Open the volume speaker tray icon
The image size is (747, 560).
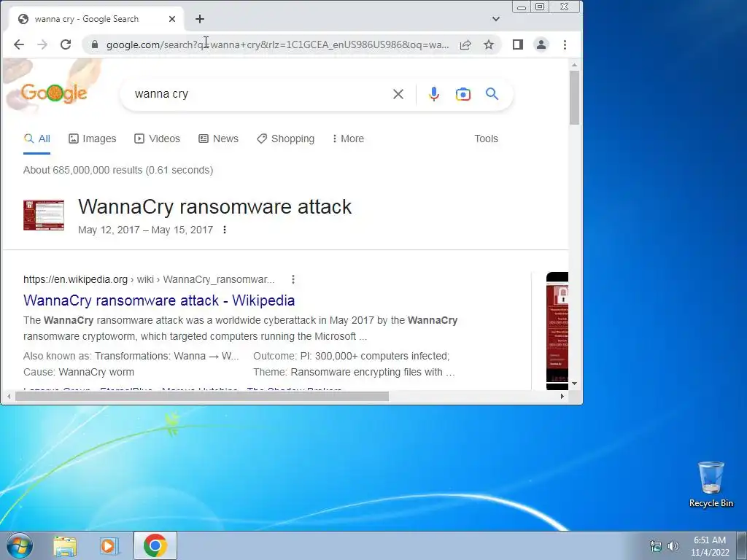[x=673, y=546]
